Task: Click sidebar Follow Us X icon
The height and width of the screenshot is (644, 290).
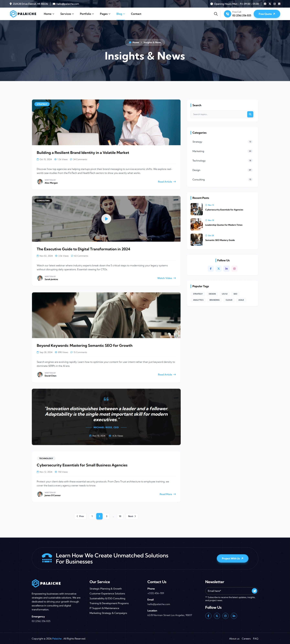Action: tap(219, 269)
